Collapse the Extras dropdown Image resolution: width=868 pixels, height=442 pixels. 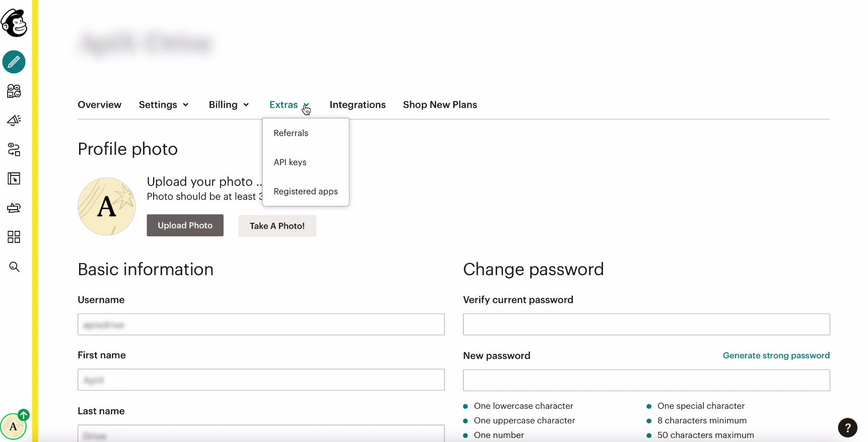(x=290, y=105)
